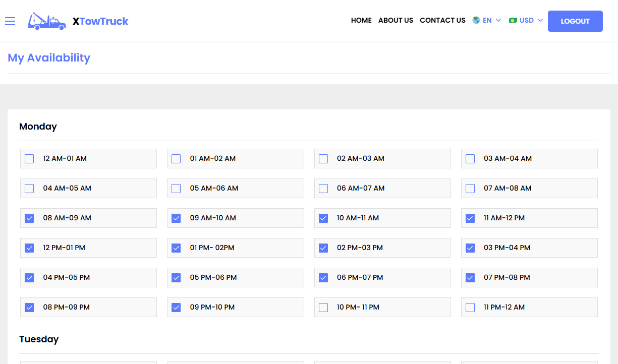Uncheck the 12 PM-01 PM slot

pyautogui.click(x=29, y=248)
